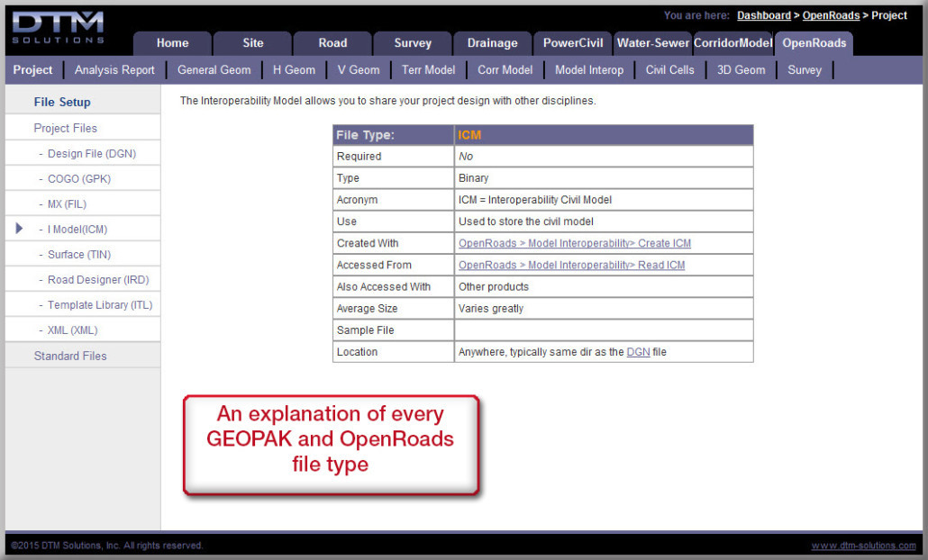Select the Model Interop submenu
This screenshot has height=560, width=928.
click(x=589, y=70)
